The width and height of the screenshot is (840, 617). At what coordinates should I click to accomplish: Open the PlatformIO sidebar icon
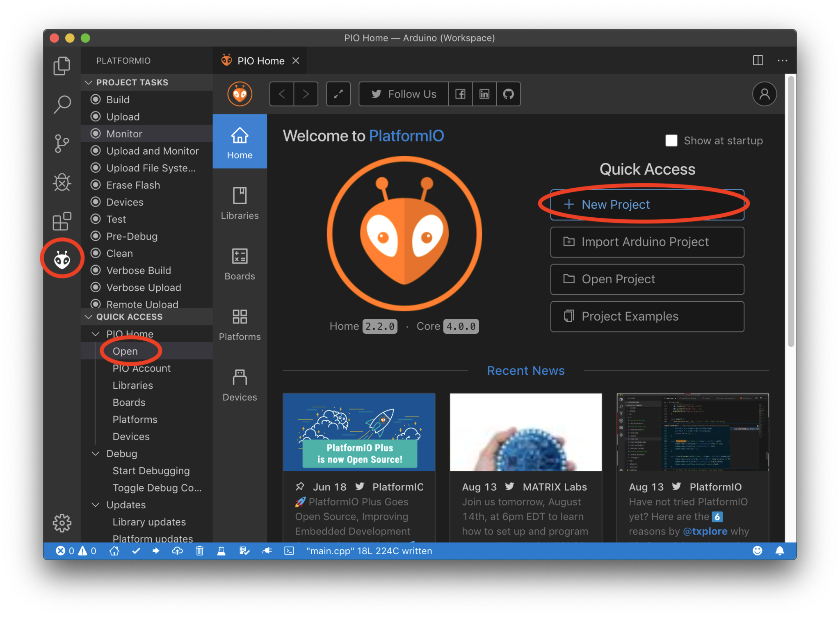62,258
